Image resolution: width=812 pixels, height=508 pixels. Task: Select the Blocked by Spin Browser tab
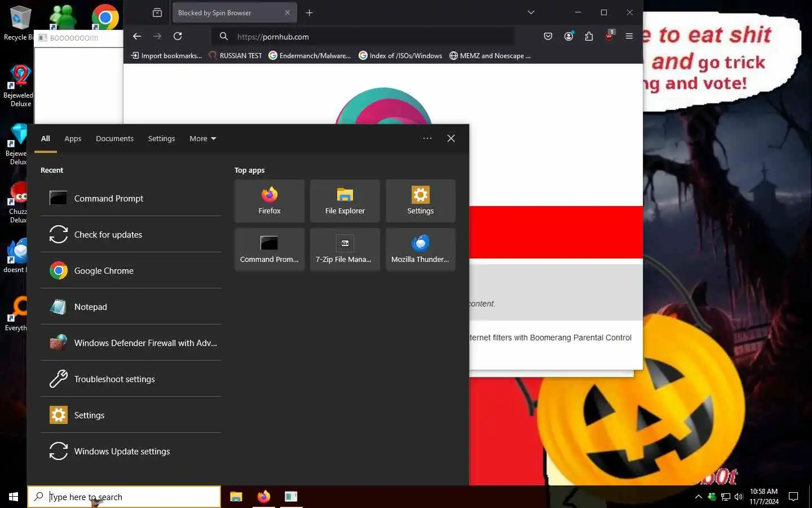coord(234,12)
